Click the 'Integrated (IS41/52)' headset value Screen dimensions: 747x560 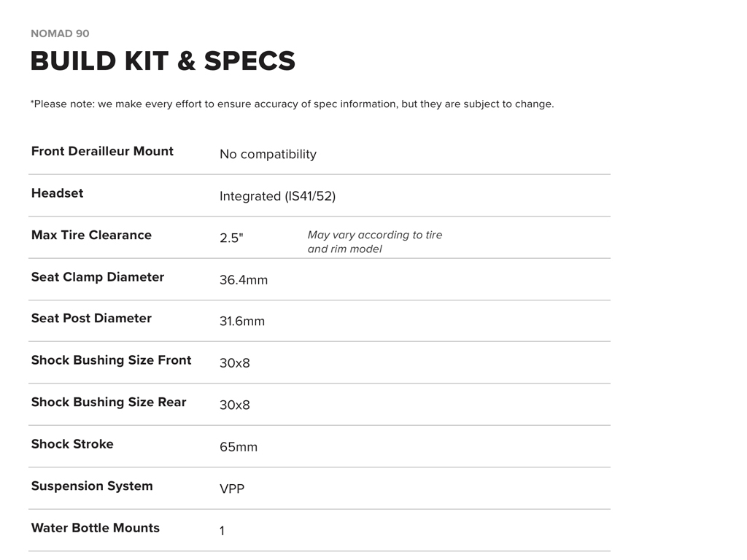pyautogui.click(x=277, y=196)
